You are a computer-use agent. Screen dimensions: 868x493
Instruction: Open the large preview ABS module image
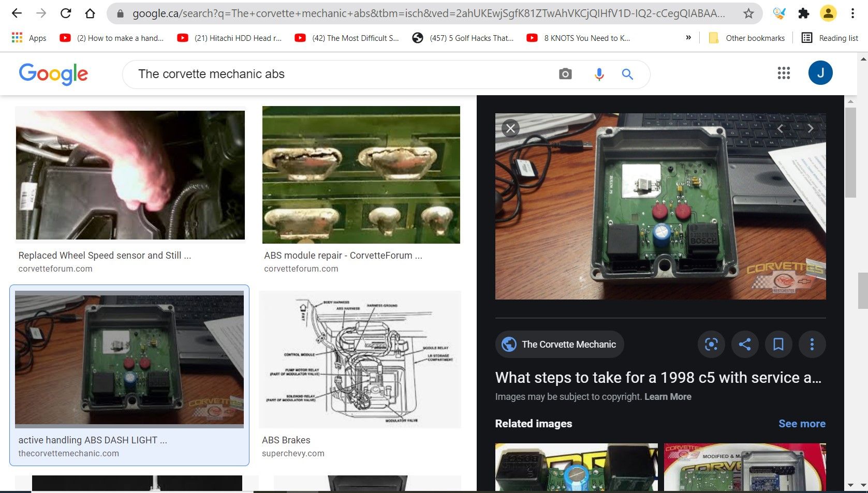click(660, 206)
